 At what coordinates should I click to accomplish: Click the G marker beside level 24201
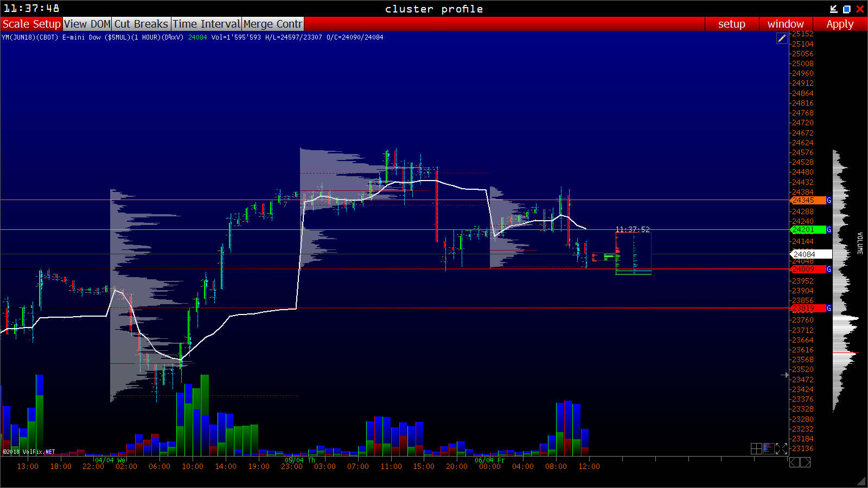pyautogui.click(x=829, y=230)
